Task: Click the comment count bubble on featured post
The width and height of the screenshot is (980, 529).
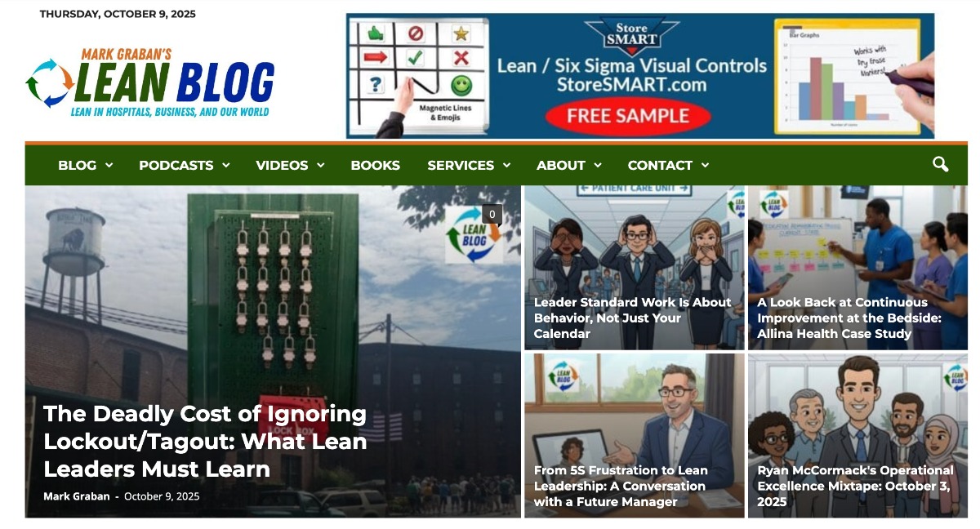Action: (x=492, y=215)
